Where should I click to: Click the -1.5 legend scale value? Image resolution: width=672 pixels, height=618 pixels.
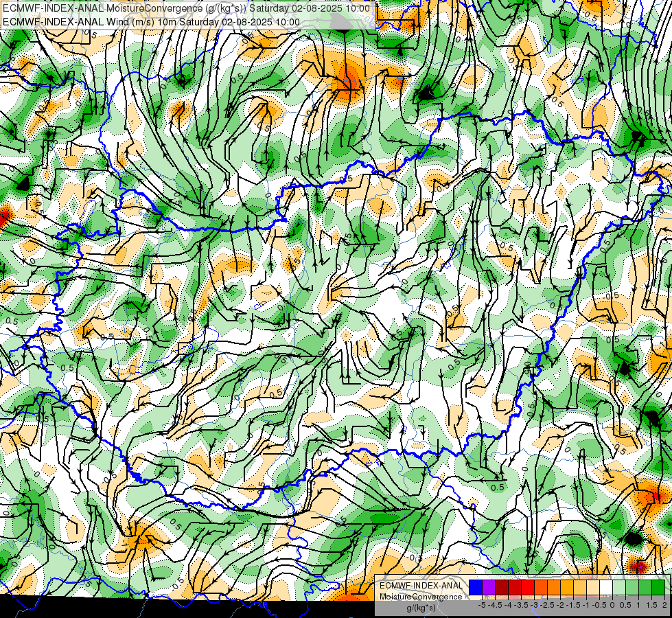click(573, 605)
